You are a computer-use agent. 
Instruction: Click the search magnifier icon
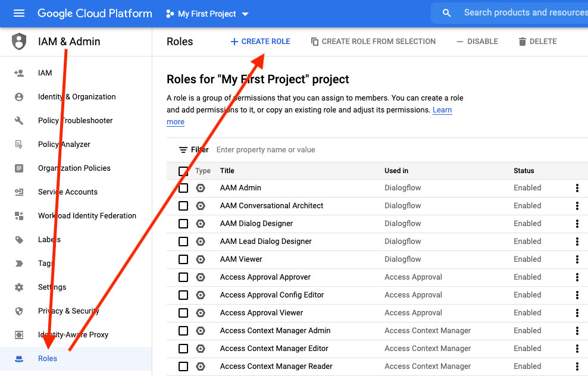point(447,13)
